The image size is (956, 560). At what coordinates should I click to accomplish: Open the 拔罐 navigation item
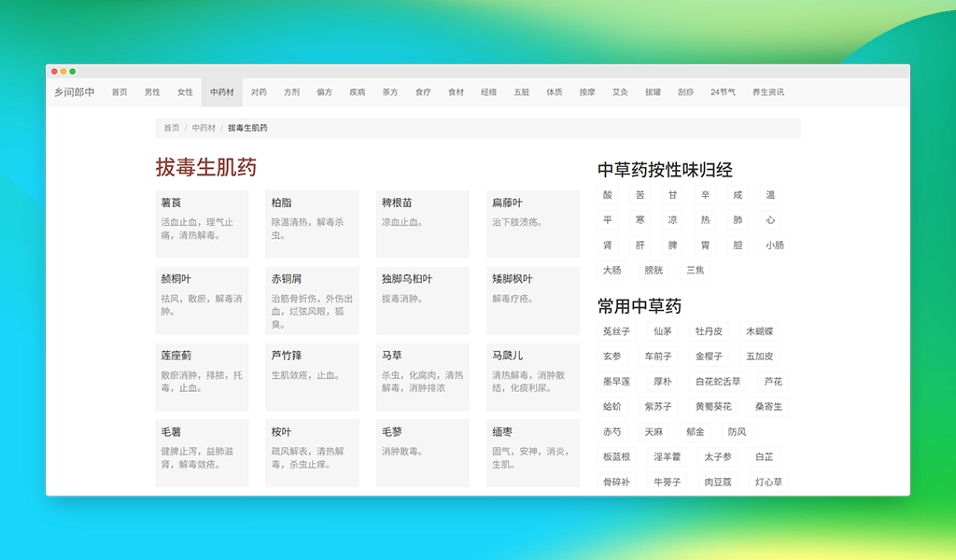point(654,92)
